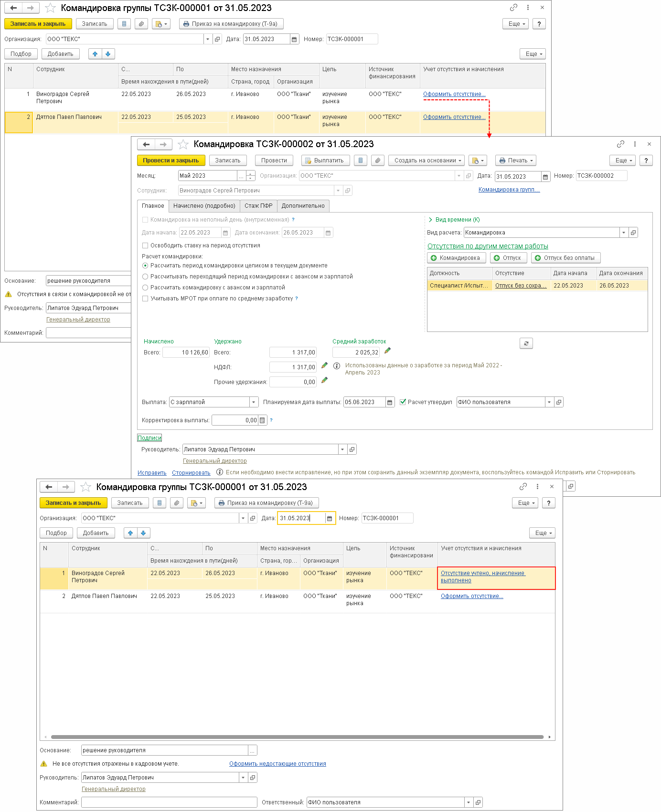Click Выплатить button
The height and width of the screenshot is (812, 661).
(x=326, y=160)
